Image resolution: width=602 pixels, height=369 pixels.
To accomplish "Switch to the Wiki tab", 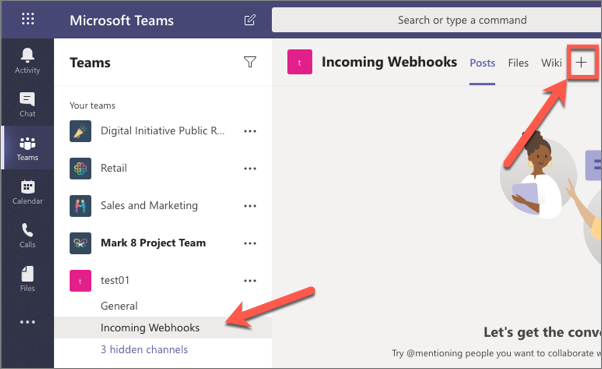I will 551,63.
